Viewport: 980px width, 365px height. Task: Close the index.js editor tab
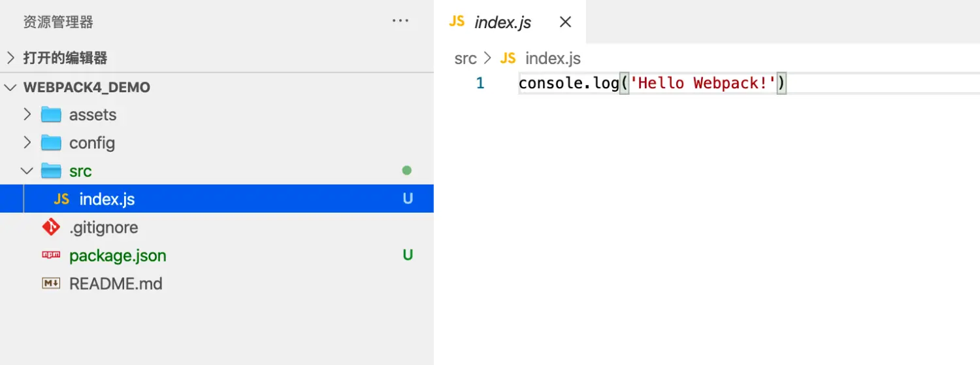pyautogui.click(x=566, y=22)
